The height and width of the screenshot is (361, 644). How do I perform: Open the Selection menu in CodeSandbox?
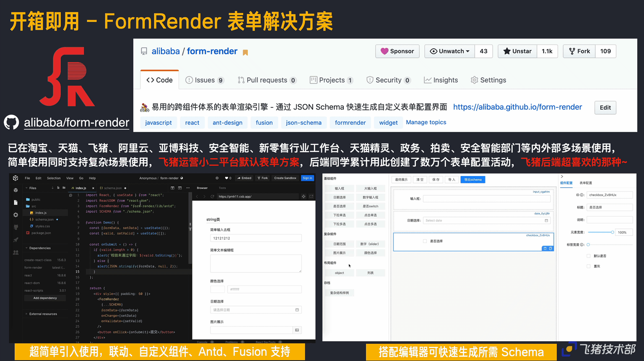[x=54, y=178]
